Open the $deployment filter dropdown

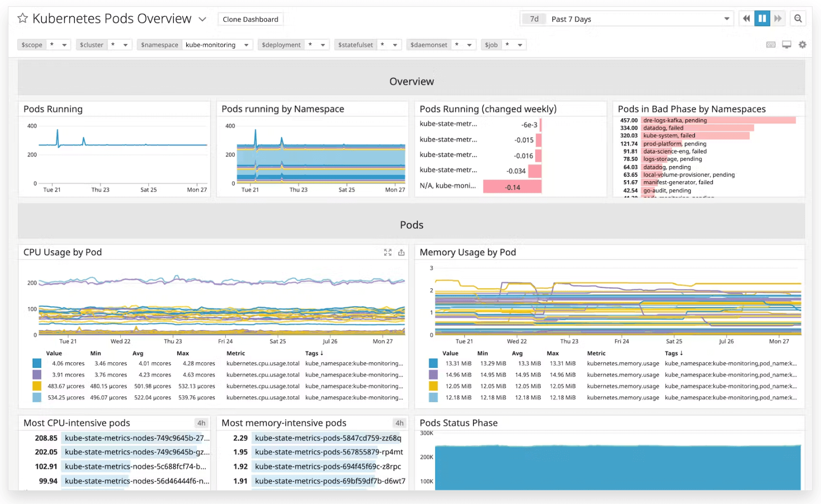tap(322, 45)
